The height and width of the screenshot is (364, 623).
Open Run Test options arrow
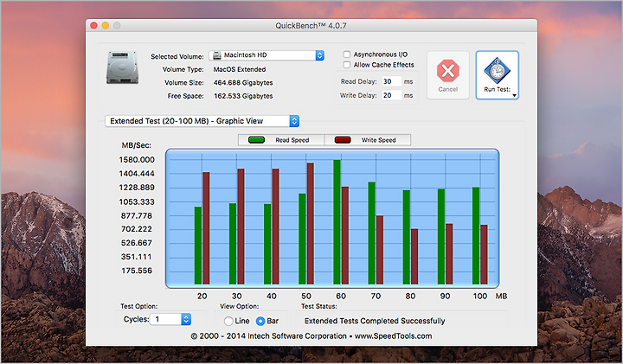click(x=514, y=95)
